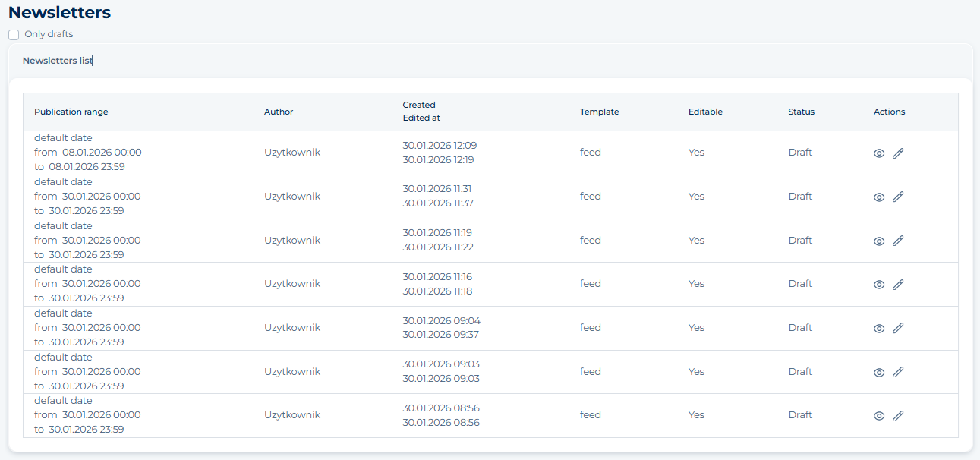Open eye preview for newsletter created 11:31
The image size is (980, 460).
point(879,197)
